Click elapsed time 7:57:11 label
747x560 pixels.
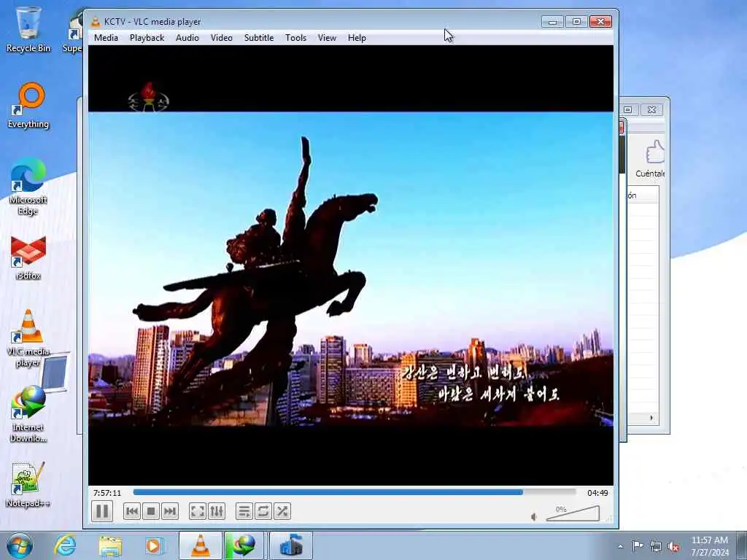107,493
